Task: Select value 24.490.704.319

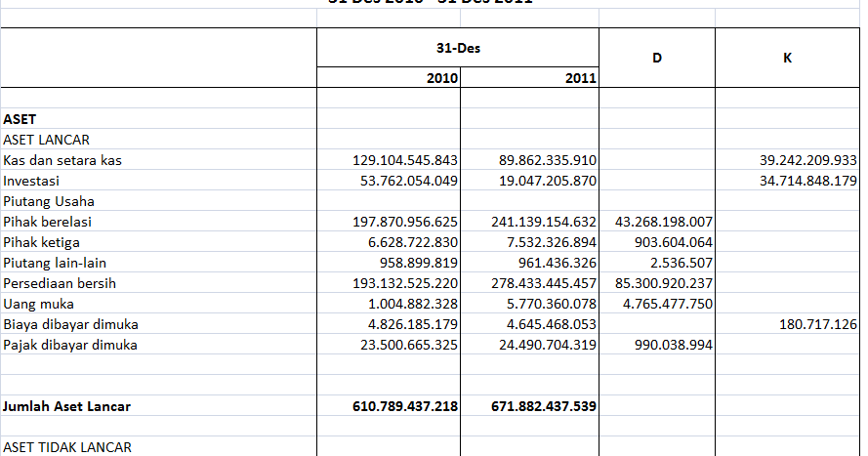Action: [x=548, y=345]
